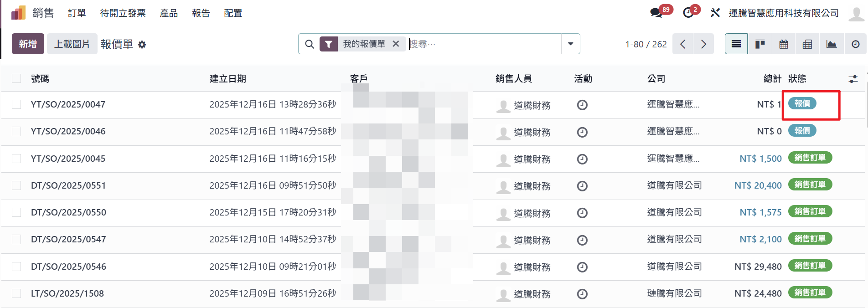This screenshot has width=868, height=308.
Task: Switch to pivot table view
Action: pyautogui.click(x=807, y=44)
